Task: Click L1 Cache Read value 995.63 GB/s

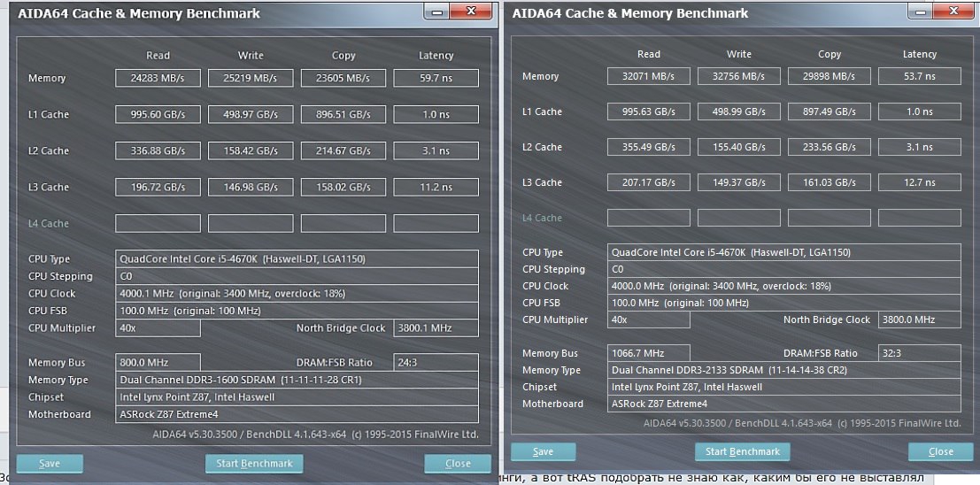Action: [x=649, y=112]
